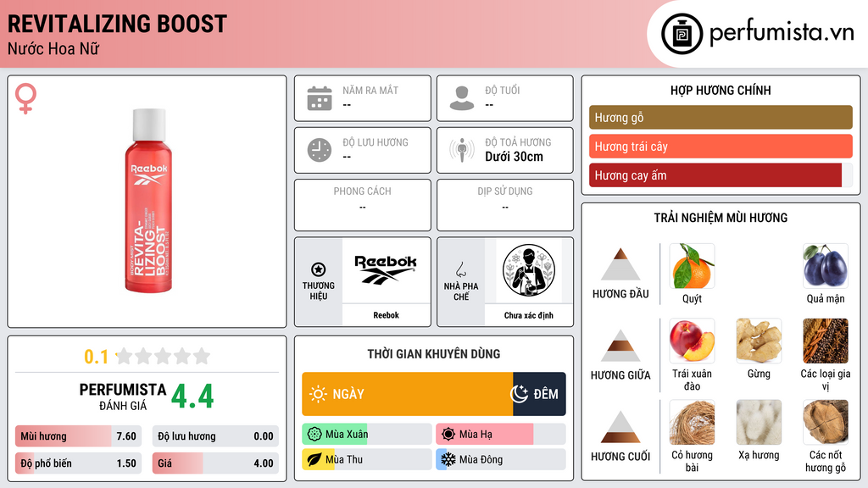Screen dimensions: 868x488
Task: Click the Mùi hương 7.60 rating bar
Action: pyautogui.click(x=78, y=436)
